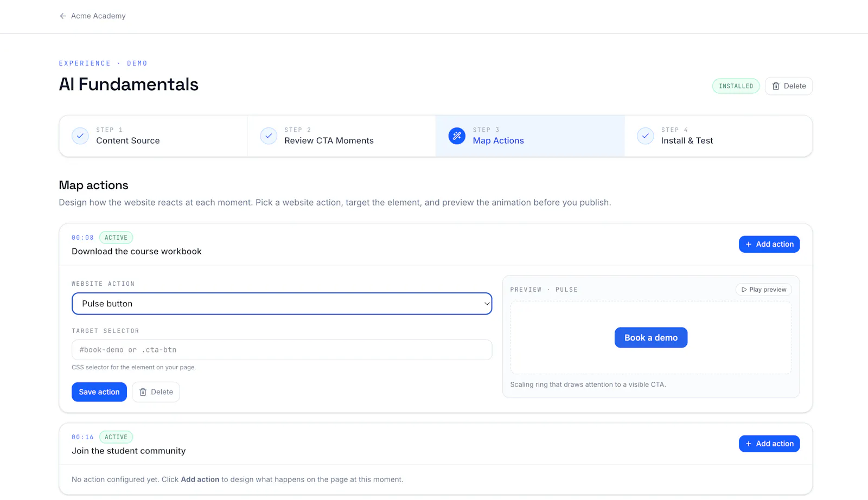Add action to Join the student community
The width and height of the screenshot is (868, 500).
click(769, 444)
